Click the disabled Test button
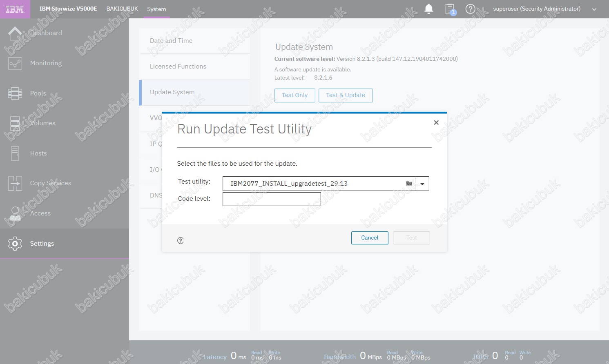This screenshot has width=609, height=364. point(411,238)
